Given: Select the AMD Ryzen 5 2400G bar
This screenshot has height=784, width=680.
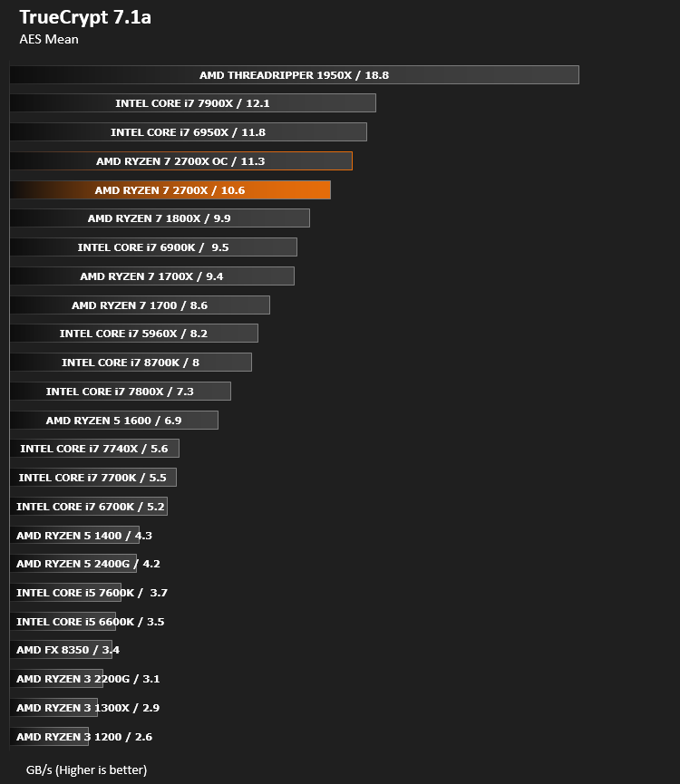Looking at the screenshot, I should tap(73, 563).
